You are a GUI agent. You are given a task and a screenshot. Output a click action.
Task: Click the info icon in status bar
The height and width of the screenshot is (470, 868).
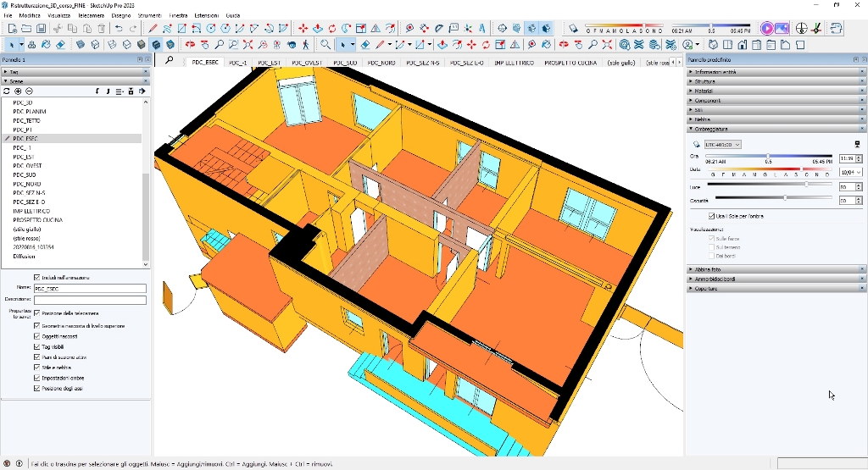click(19, 464)
